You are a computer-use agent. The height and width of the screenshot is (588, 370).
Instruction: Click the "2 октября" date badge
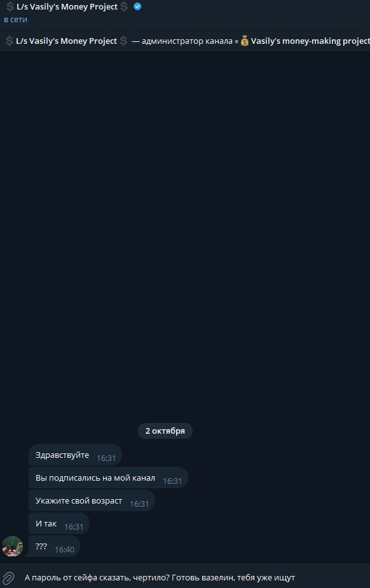tap(165, 431)
